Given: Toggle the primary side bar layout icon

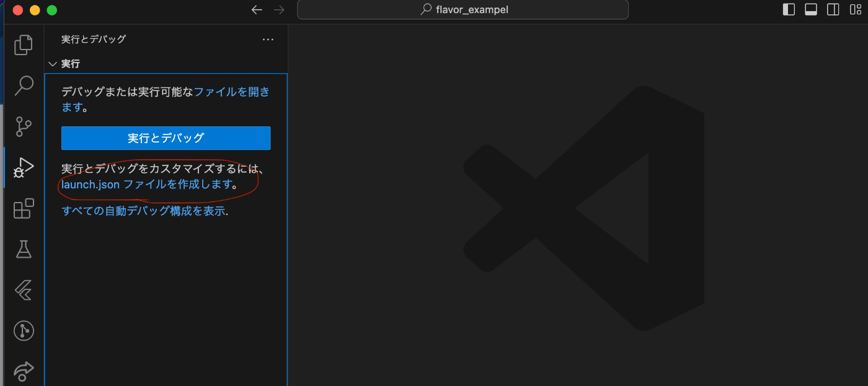Looking at the screenshot, I should (x=789, y=9).
